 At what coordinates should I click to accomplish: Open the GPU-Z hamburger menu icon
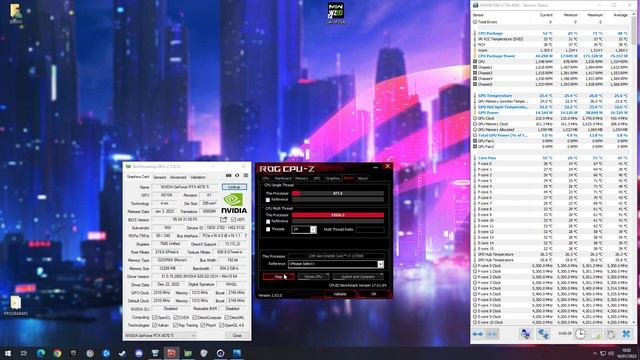coord(246,176)
